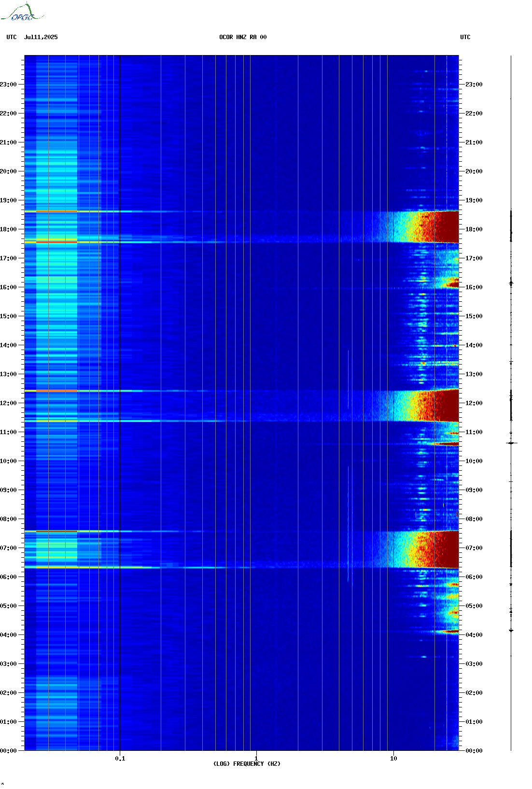This screenshot has width=532, height=789.
Task: Click the 13:00 label on the right time axis
Action: [474, 374]
